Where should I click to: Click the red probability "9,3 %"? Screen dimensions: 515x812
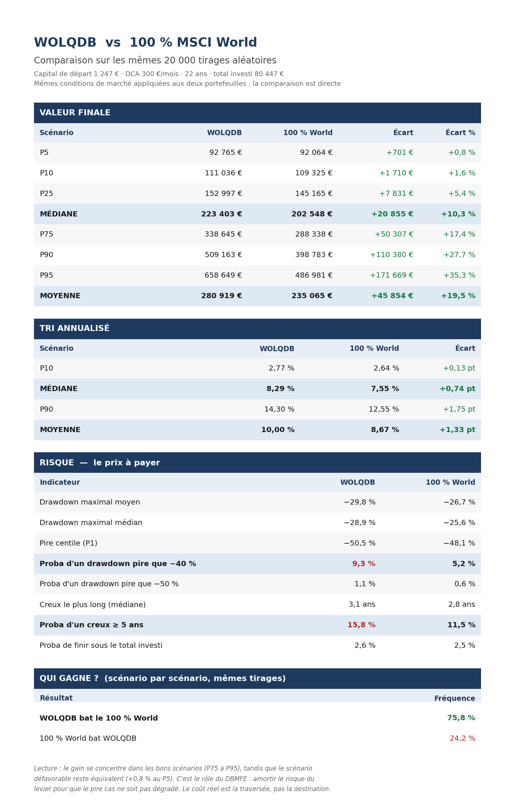coord(364,564)
